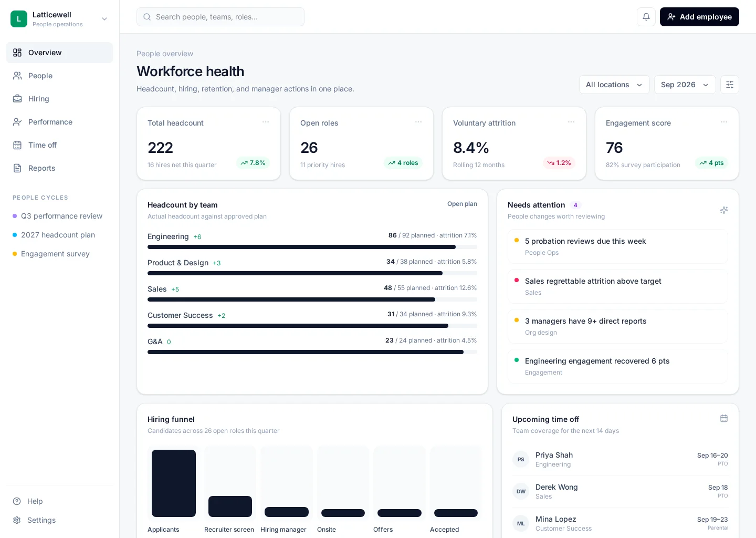
Task: Click the Overview grid icon
Action: (17, 53)
